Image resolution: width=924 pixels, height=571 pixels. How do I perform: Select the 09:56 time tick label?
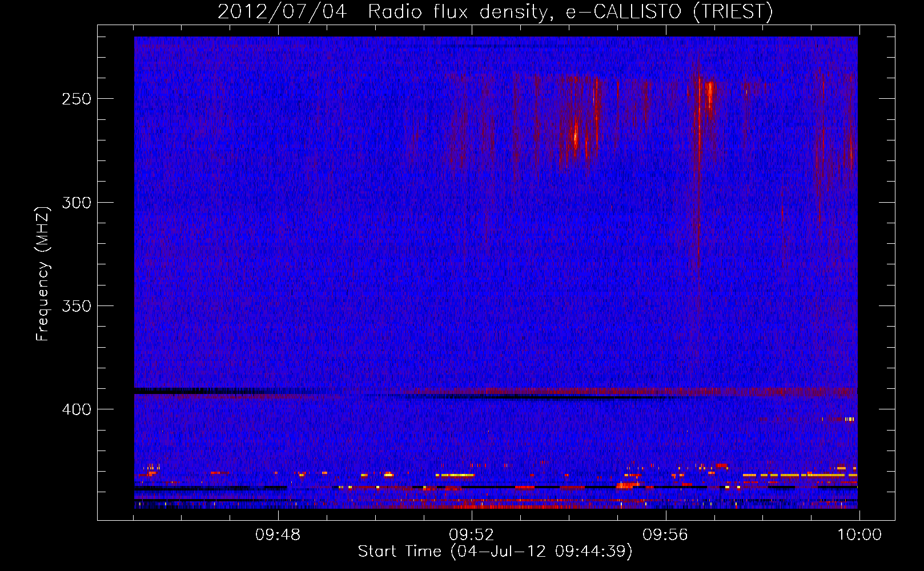click(x=665, y=535)
